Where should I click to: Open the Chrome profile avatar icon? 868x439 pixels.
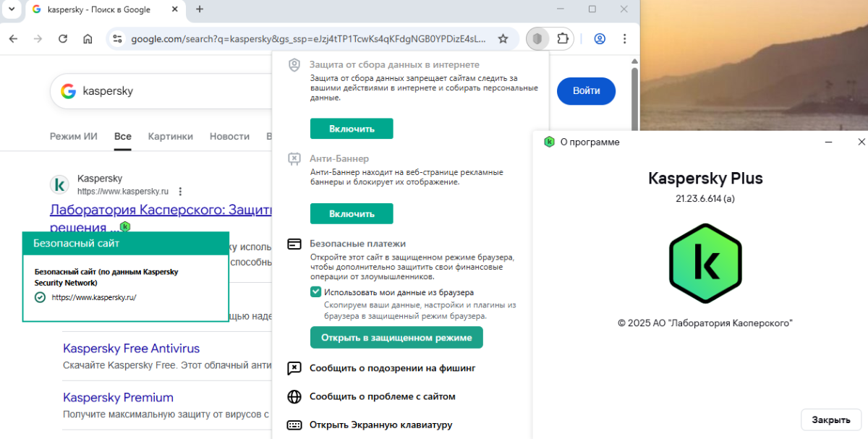tap(600, 39)
